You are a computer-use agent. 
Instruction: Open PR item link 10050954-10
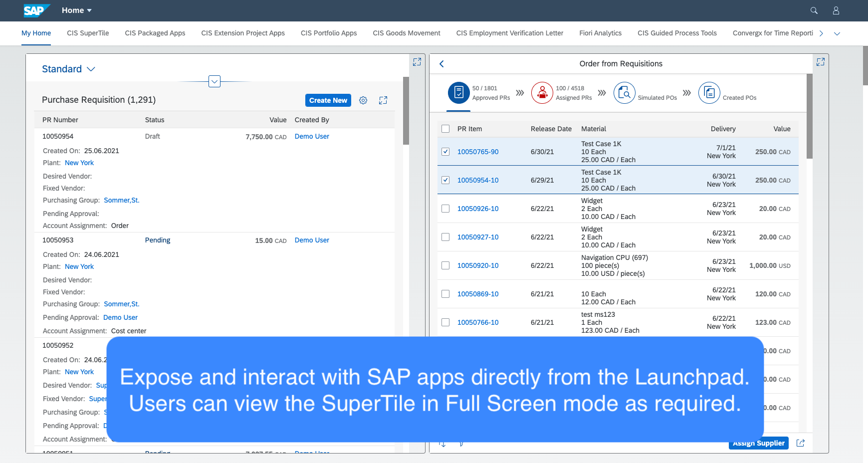point(478,180)
